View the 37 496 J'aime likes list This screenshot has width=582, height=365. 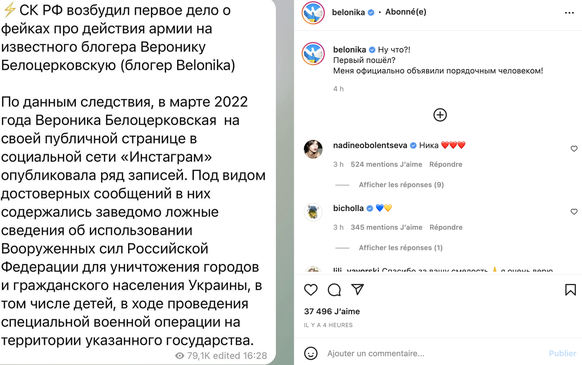point(332,312)
